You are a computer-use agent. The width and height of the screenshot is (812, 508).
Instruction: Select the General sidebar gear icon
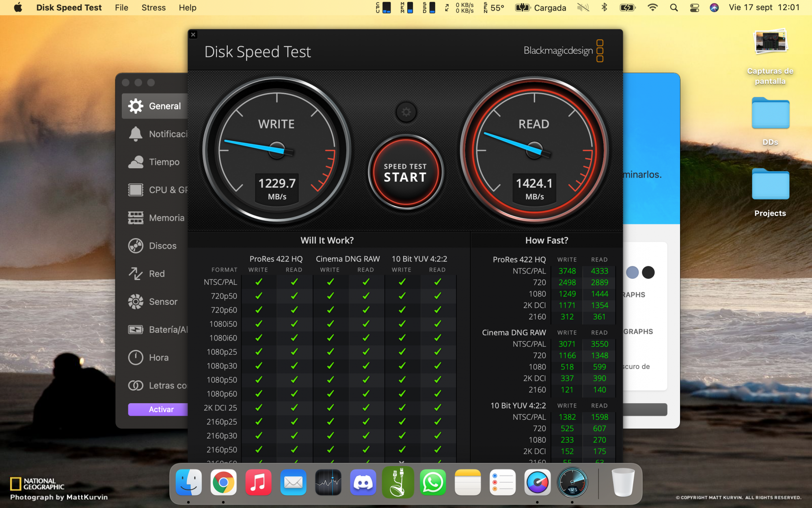pos(136,106)
